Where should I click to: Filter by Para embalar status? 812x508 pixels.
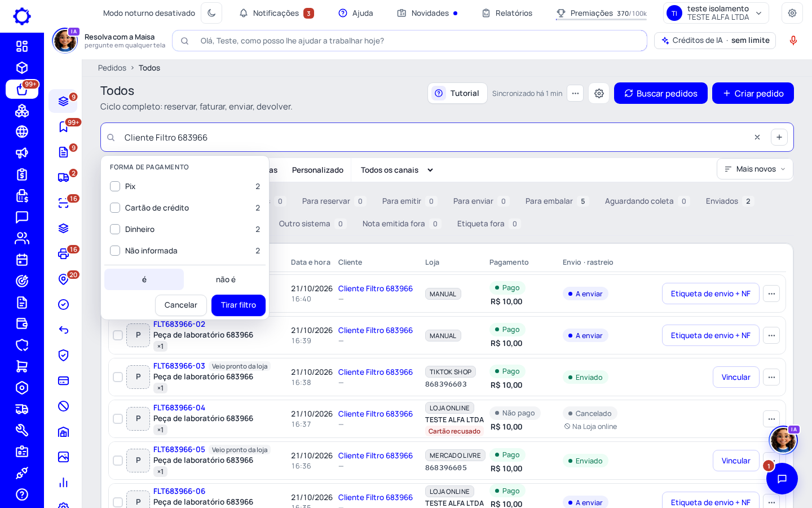[x=557, y=201]
